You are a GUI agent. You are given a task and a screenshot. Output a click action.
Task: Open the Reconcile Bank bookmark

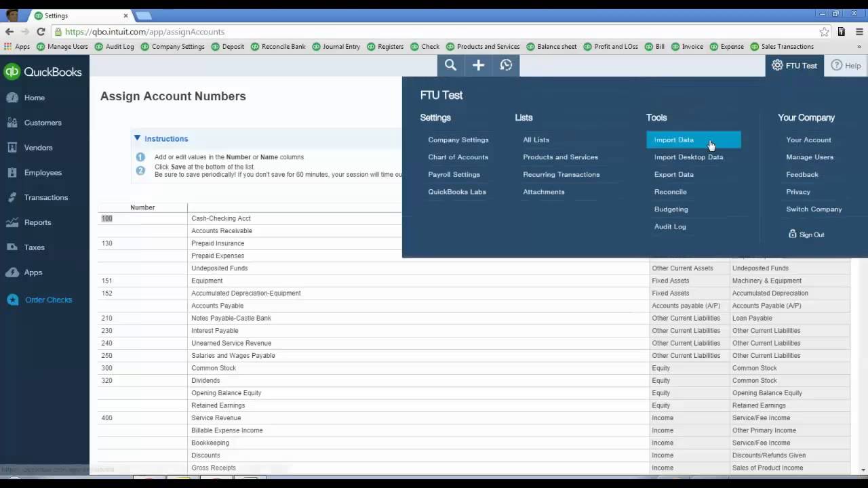click(x=278, y=47)
